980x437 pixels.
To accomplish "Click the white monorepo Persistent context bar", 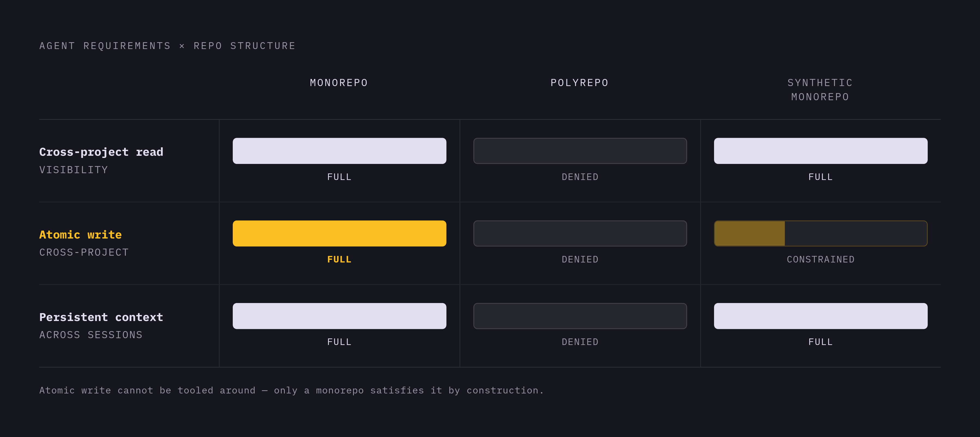I will [339, 316].
